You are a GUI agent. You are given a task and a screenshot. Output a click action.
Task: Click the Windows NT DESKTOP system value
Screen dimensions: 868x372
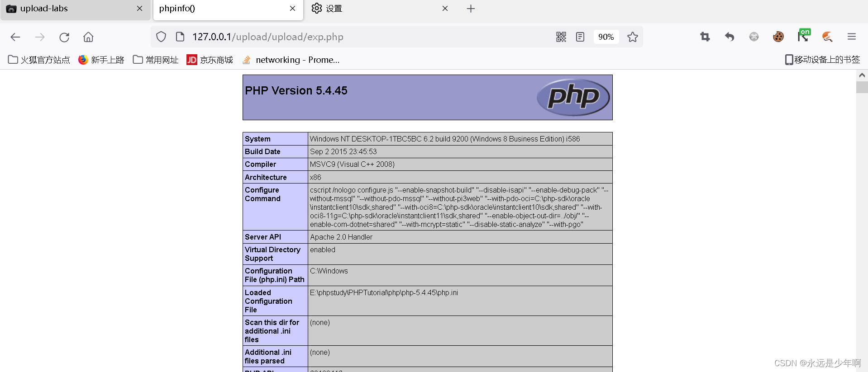(x=445, y=139)
